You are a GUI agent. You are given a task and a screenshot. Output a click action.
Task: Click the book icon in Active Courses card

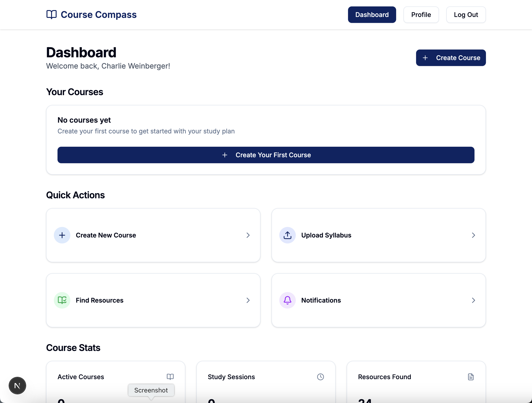pyautogui.click(x=170, y=377)
